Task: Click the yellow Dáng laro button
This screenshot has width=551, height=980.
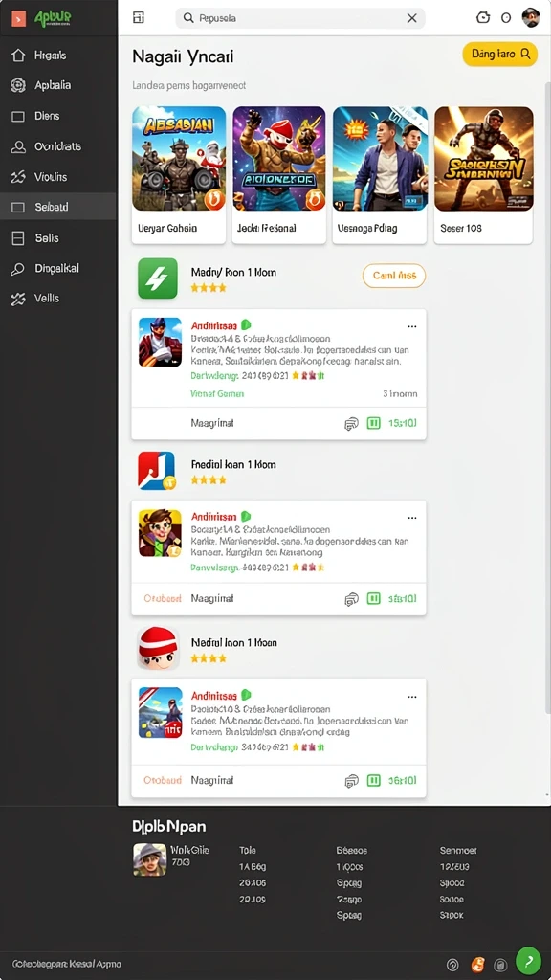Action: (499, 55)
